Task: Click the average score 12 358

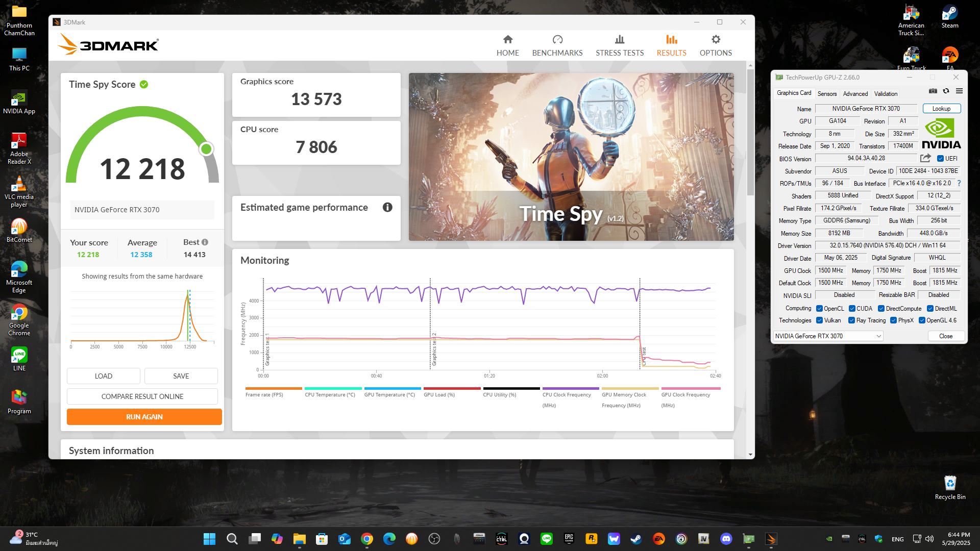Action: click(x=141, y=255)
